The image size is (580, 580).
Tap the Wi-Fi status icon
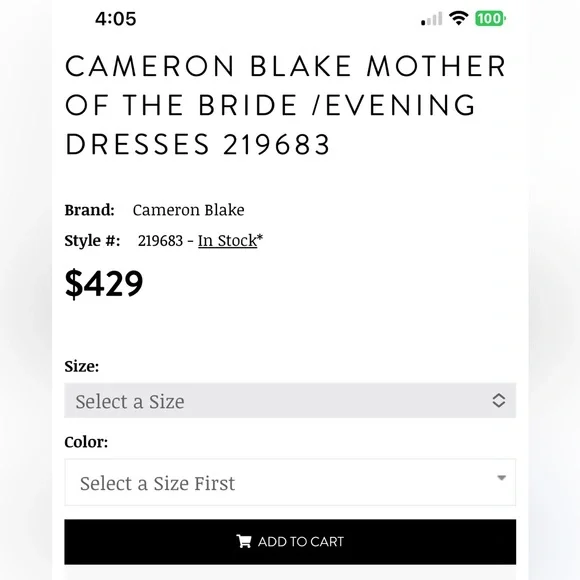[x=458, y=18]
